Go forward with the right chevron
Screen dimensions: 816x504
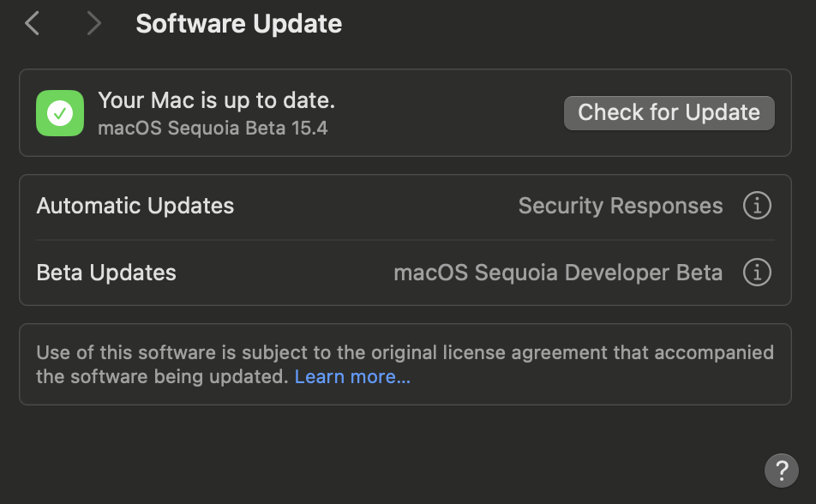(93, 23)
